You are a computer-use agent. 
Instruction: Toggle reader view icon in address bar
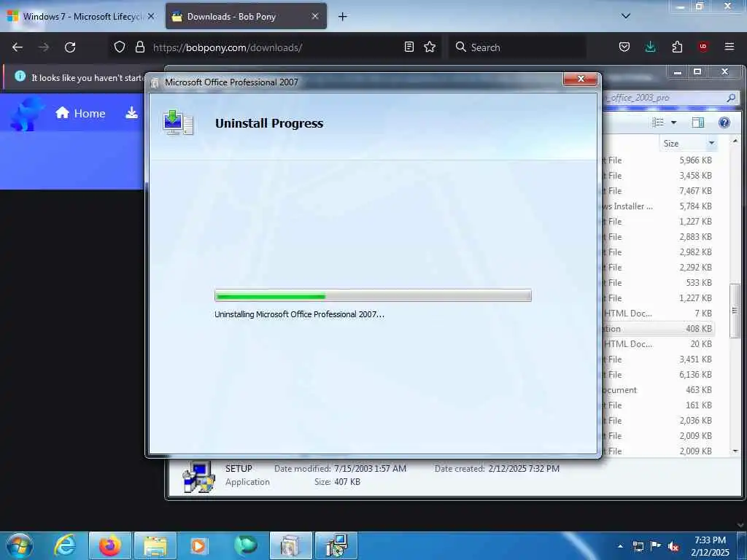coord(409,47)
